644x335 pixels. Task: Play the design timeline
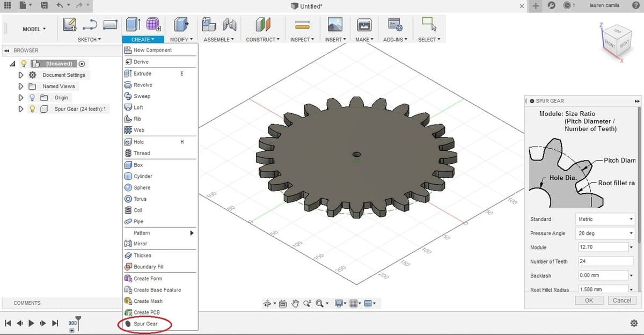[x=32, y=323]
